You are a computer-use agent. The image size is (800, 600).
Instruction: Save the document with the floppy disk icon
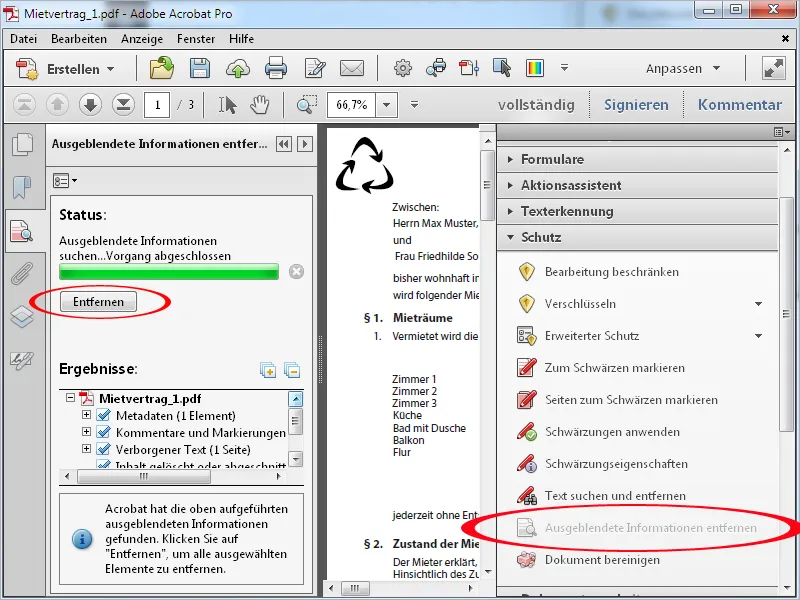199,68
